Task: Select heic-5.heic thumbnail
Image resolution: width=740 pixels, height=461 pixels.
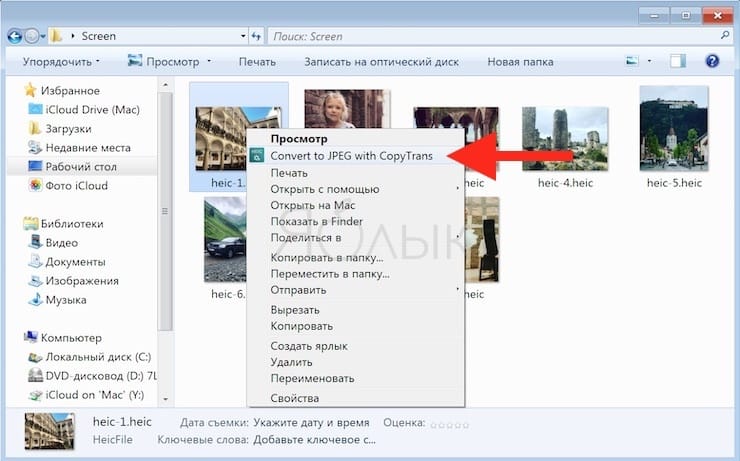Action: [x=674, y=128]
